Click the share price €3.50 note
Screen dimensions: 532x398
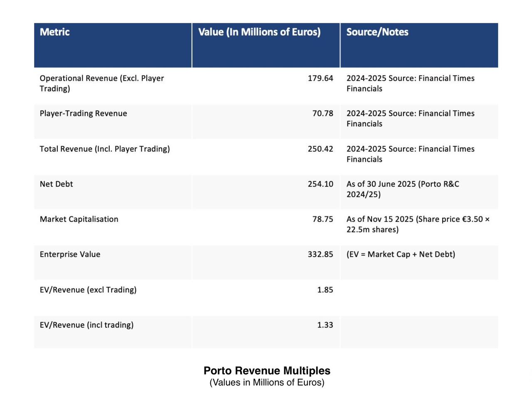click(418, 224)
